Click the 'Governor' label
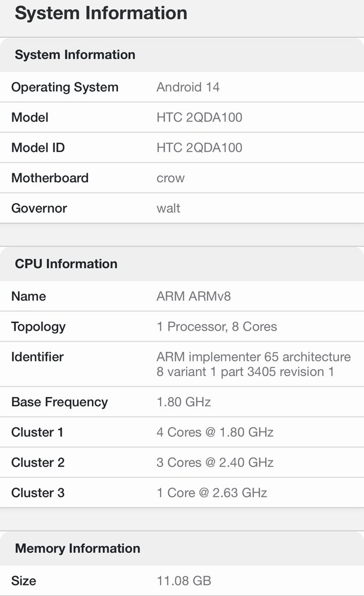The width and height of the screenshot is (364, 596). coord(39,208)
